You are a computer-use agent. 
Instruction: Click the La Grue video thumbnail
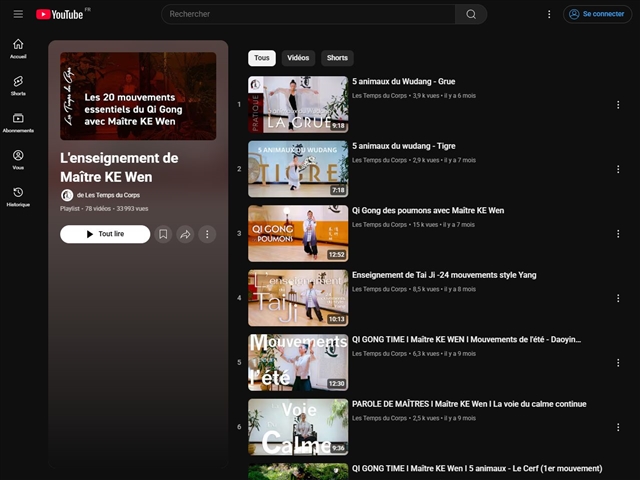tap(298, 104)
